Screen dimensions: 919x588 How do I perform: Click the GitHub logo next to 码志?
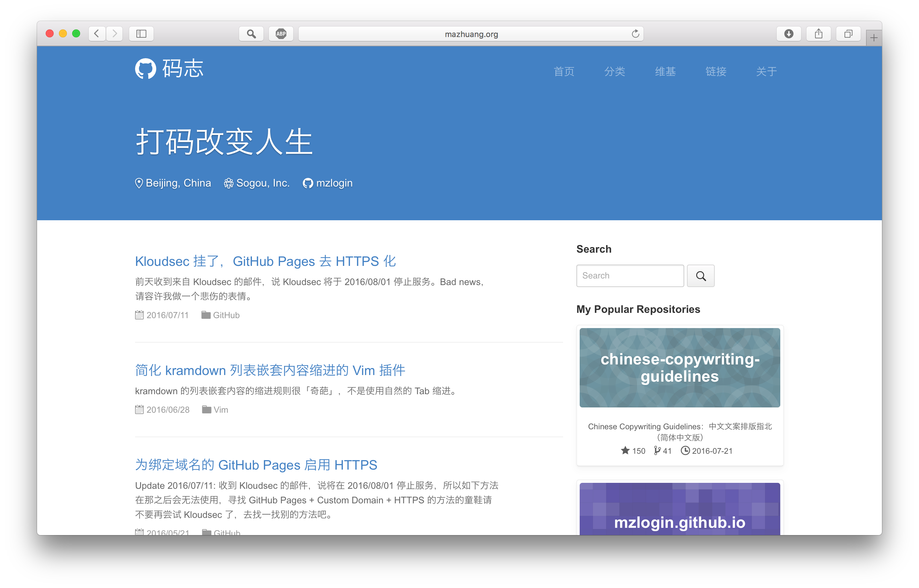click(146, 69)
